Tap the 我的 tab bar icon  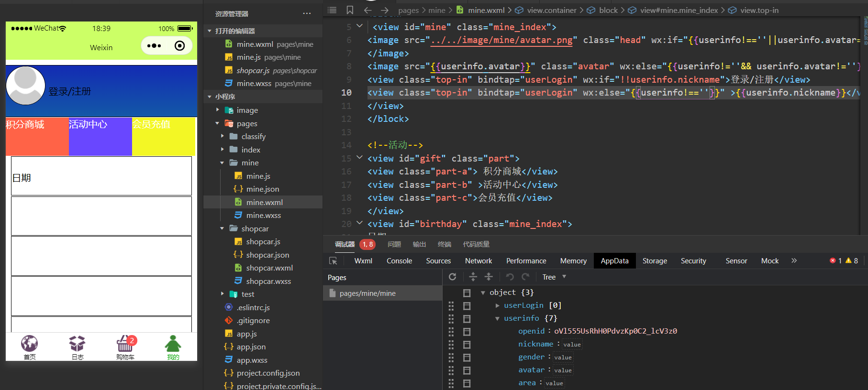point(173,344)
